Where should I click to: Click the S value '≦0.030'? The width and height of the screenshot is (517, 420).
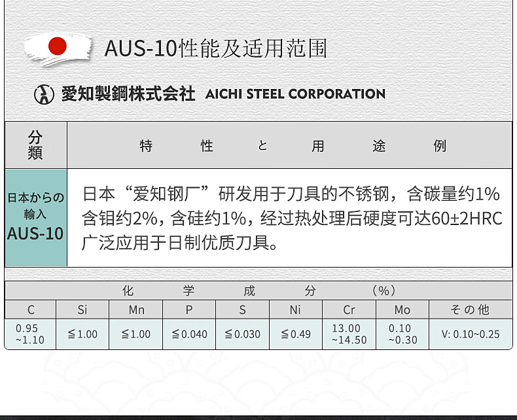pos(242,334)
